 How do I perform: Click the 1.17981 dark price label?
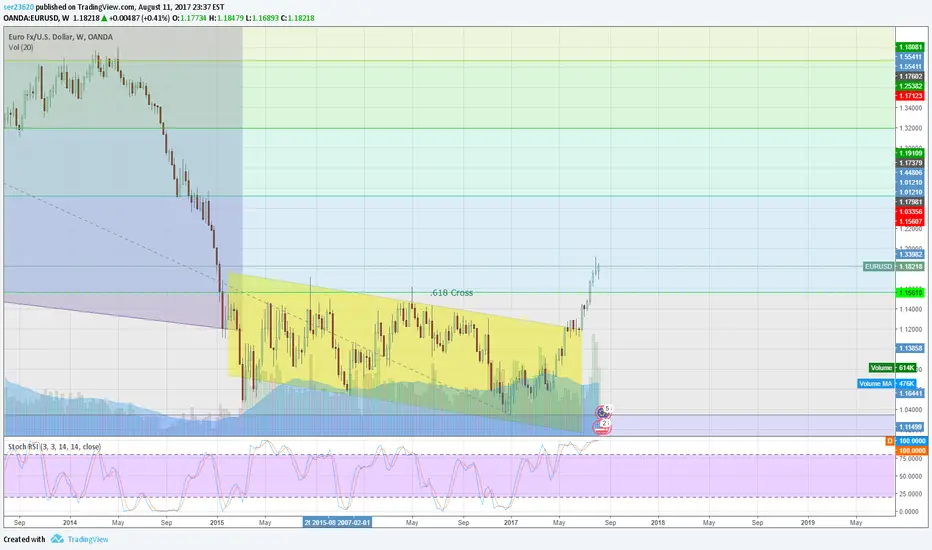click(x=910, y=202)
